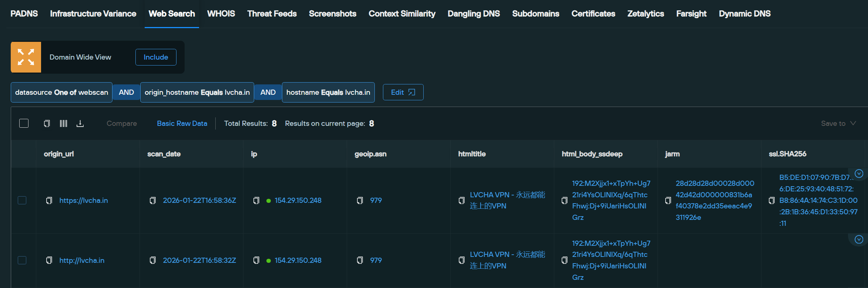Click the ssl.SHA256 column header
The image size is (868, 288).
(787, 154)
